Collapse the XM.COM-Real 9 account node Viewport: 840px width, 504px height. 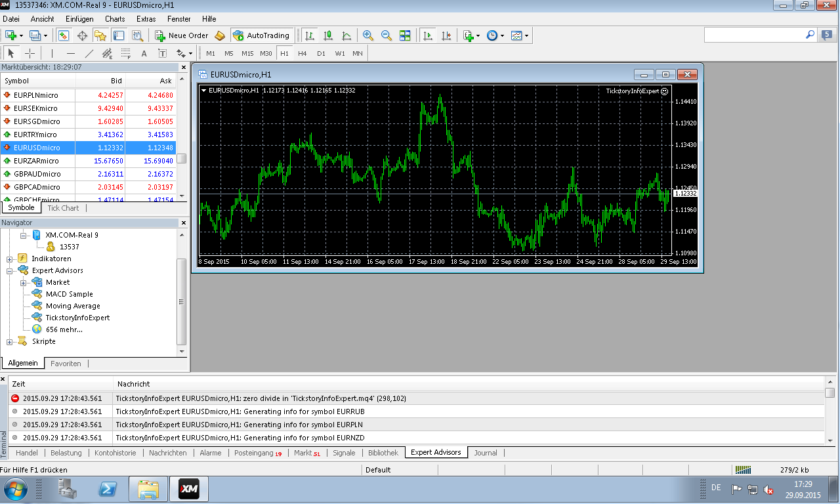coord(23,235)
